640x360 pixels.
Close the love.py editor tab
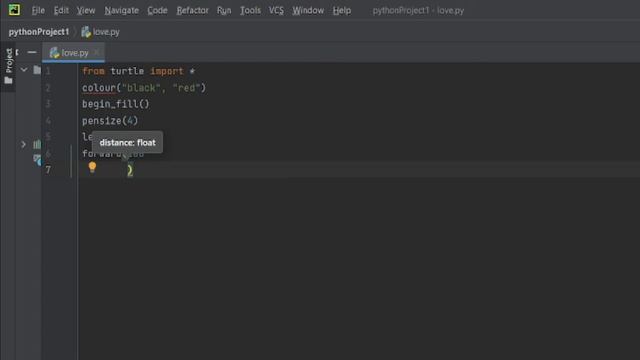pyautogui.click(x=96, y=53)
